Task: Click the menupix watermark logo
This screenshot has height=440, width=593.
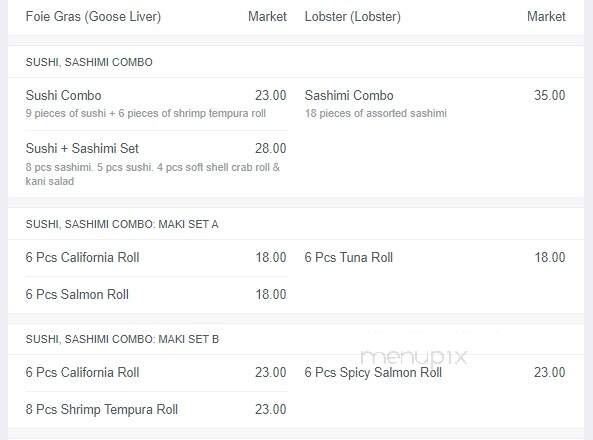Action: [414, 357]
